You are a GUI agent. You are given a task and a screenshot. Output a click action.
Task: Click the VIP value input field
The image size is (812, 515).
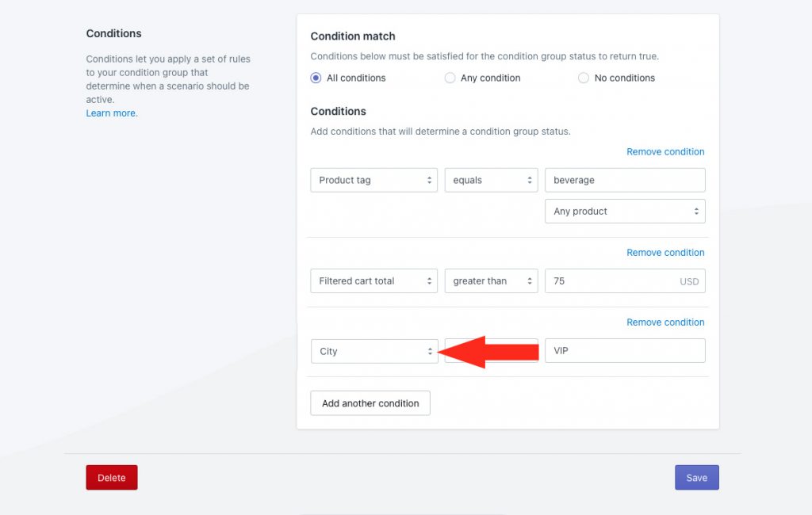click(625, 351)
